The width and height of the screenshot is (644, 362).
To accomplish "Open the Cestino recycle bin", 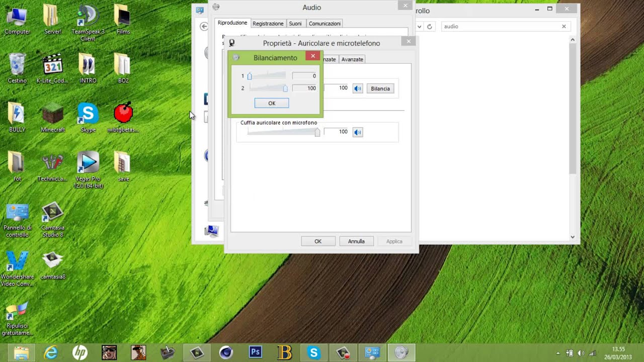I will point(17,68).
